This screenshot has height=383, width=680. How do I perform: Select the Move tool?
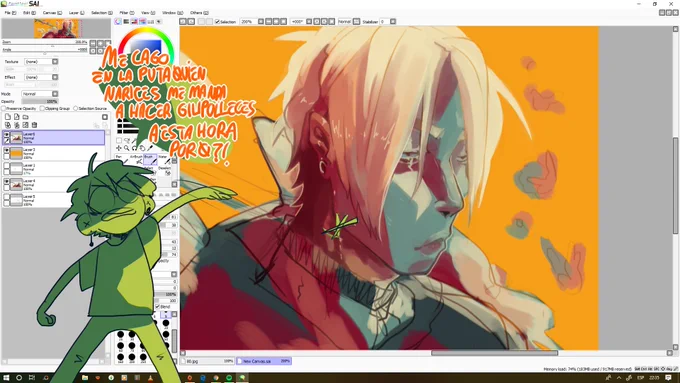click(119, 148)
